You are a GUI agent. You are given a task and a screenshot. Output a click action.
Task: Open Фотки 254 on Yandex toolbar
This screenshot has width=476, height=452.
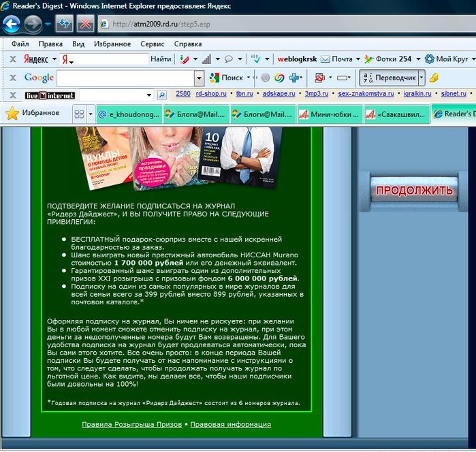coord(388,59)
